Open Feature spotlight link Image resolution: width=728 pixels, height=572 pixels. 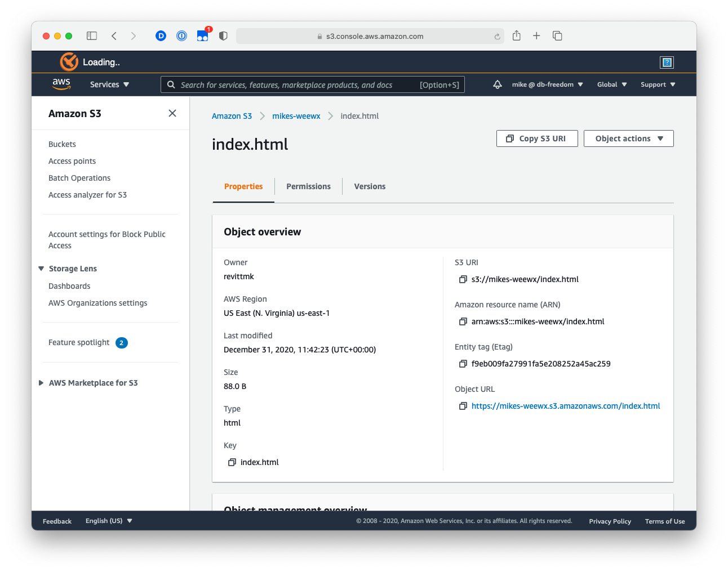pos(79,342)
